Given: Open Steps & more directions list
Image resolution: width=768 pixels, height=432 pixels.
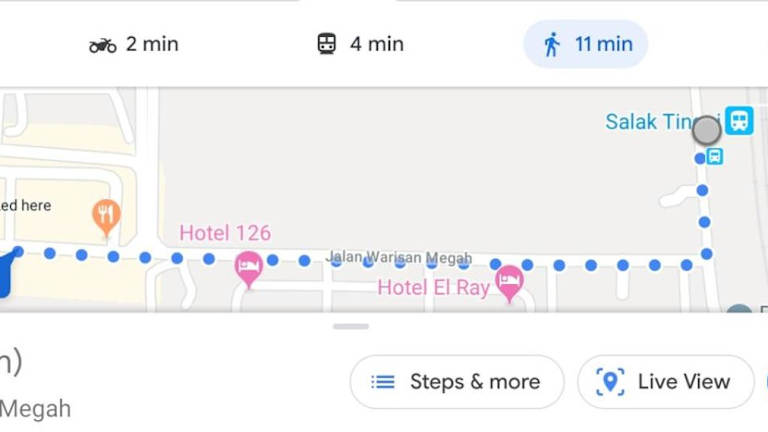Looking at the screenshot, I should [x=456, y=382].
